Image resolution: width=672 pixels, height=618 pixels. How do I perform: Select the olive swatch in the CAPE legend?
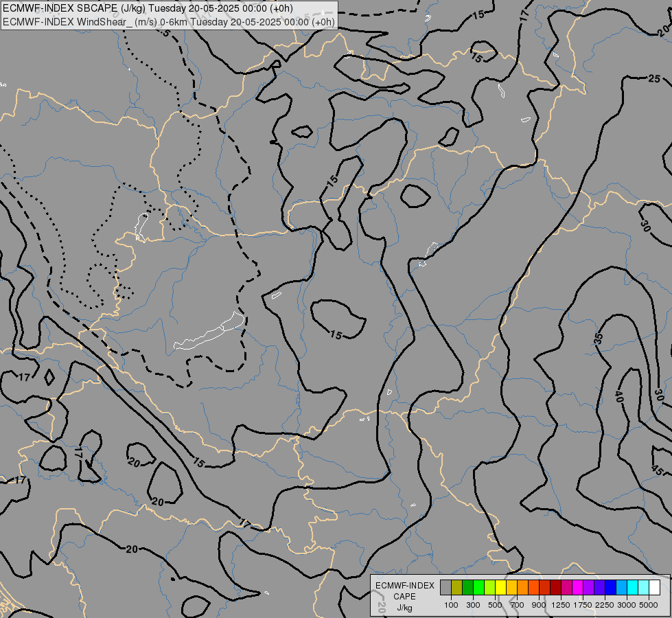[457, 587]
